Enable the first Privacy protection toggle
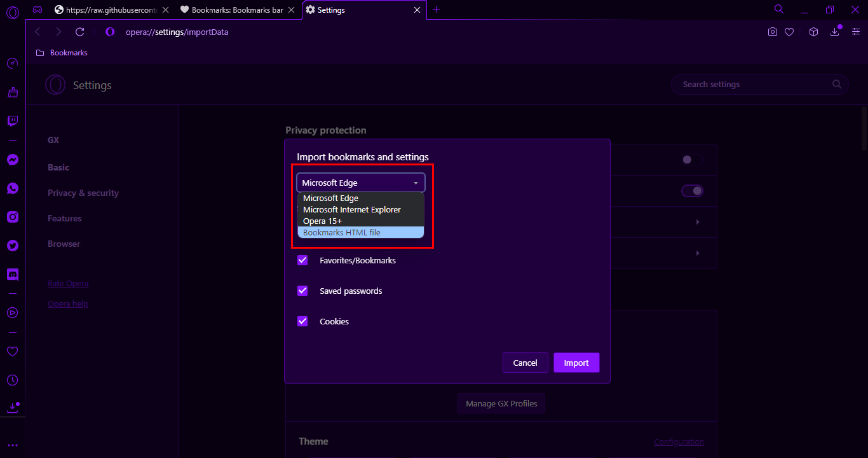 tap(692, 160)
